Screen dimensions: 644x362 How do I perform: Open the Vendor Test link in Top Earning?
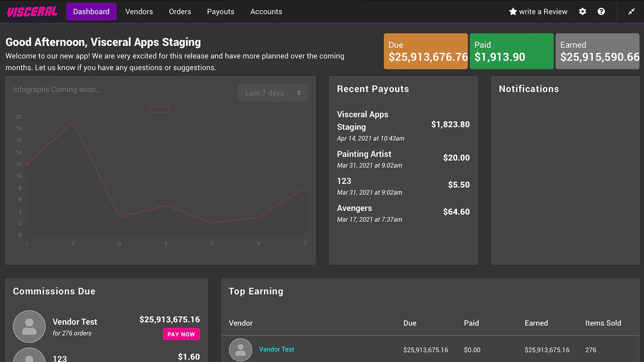(276, 350)
